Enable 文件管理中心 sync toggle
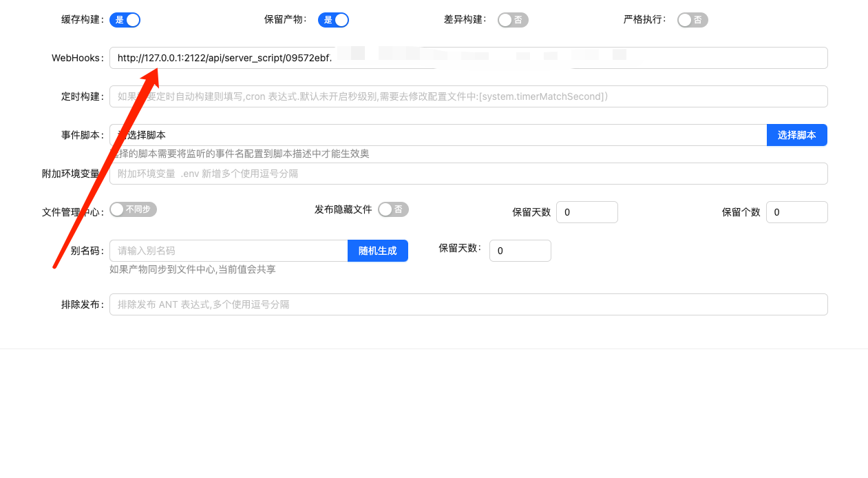This screenshot has height=478, width=868. click(133, 209)
